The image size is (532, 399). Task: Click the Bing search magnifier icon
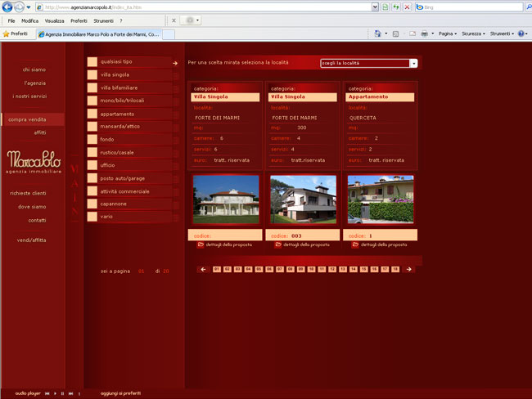pos(529,7)
